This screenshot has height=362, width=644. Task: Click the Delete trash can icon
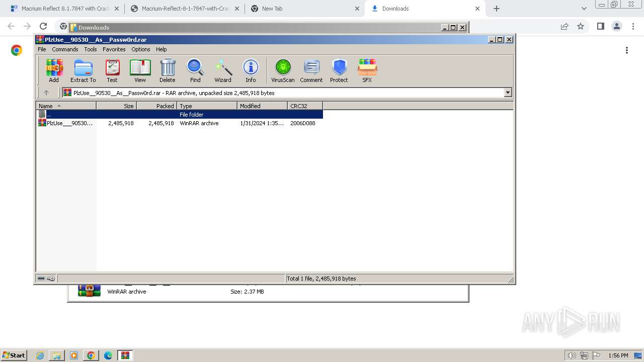click(168, 70)
